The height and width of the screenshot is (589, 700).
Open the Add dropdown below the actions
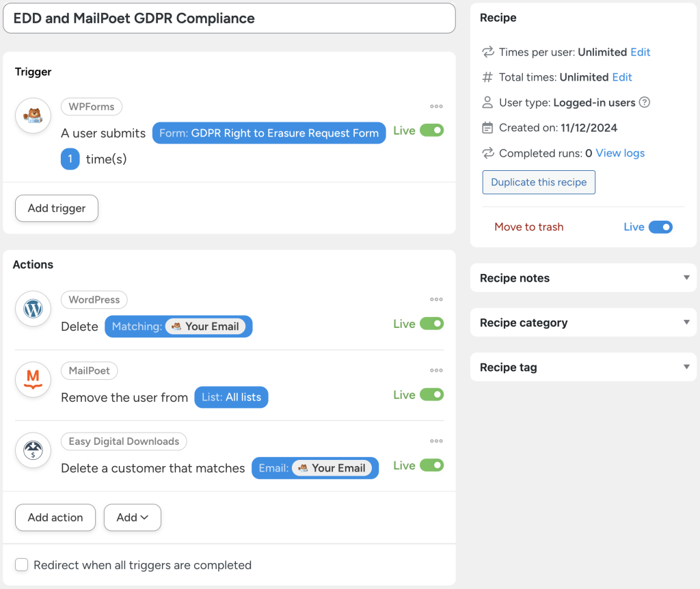click(132, 517)
